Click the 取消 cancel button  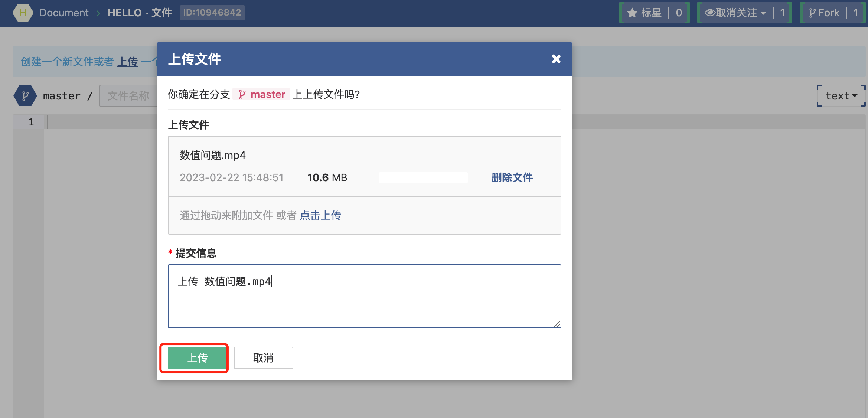click(263, 358)
